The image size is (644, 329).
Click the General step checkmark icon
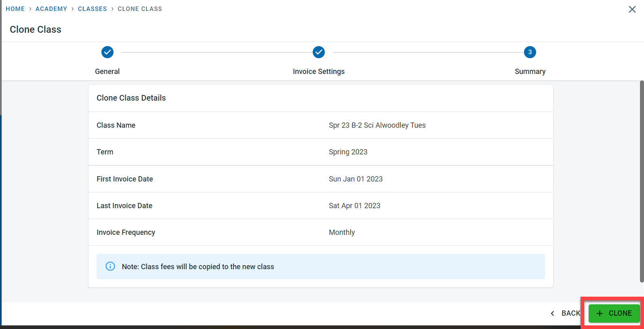click(x=107, y=52)
